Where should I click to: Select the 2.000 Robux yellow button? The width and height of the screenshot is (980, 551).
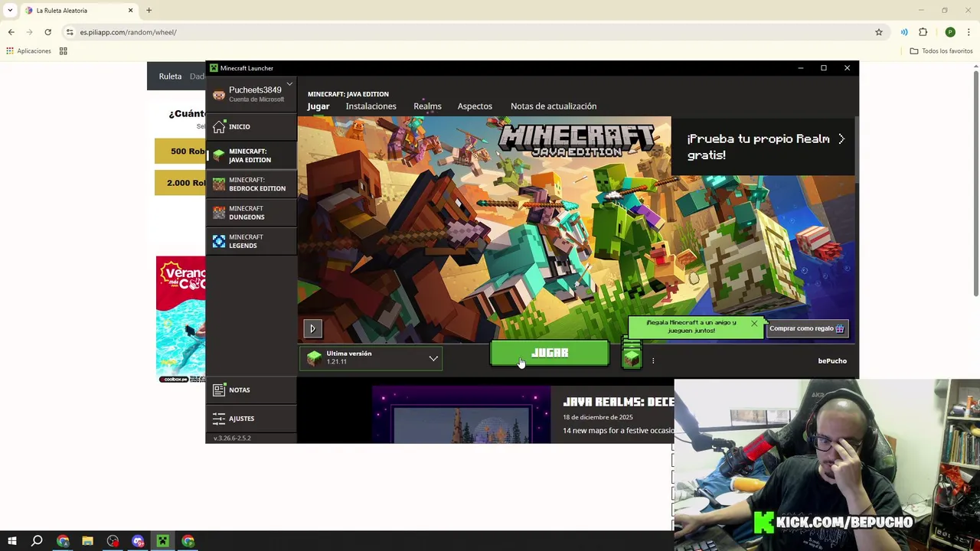(181, 183)
